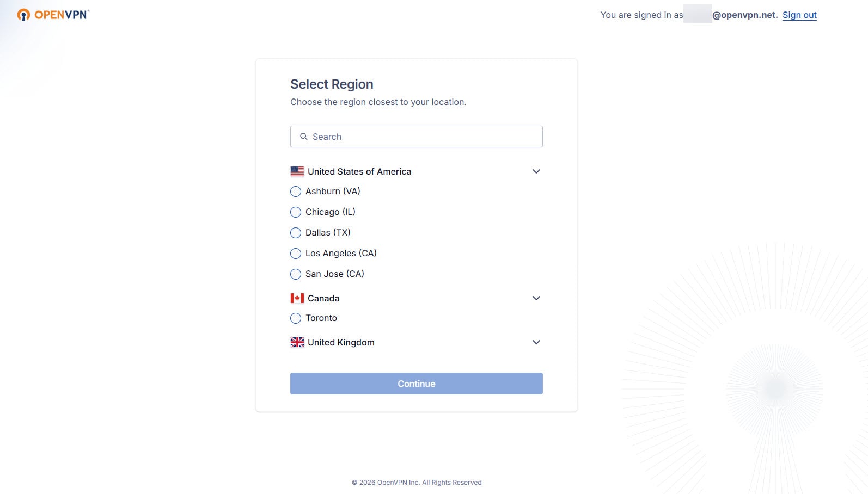Pick the Dallas (TX) radio button

click(x=296, y=233)
